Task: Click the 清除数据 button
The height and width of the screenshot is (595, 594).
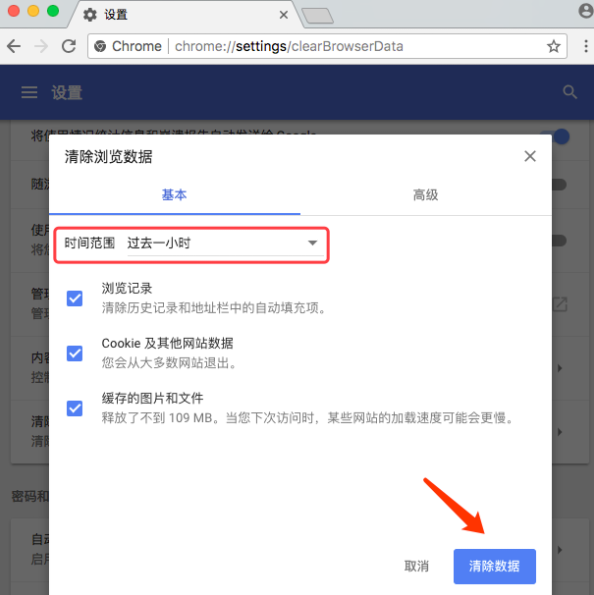Action: (495, 566)
